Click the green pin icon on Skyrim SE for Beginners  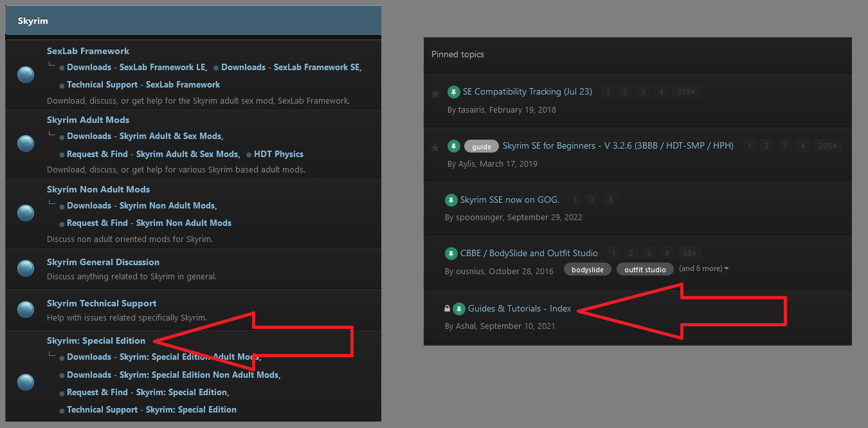(x=454, y=146)
